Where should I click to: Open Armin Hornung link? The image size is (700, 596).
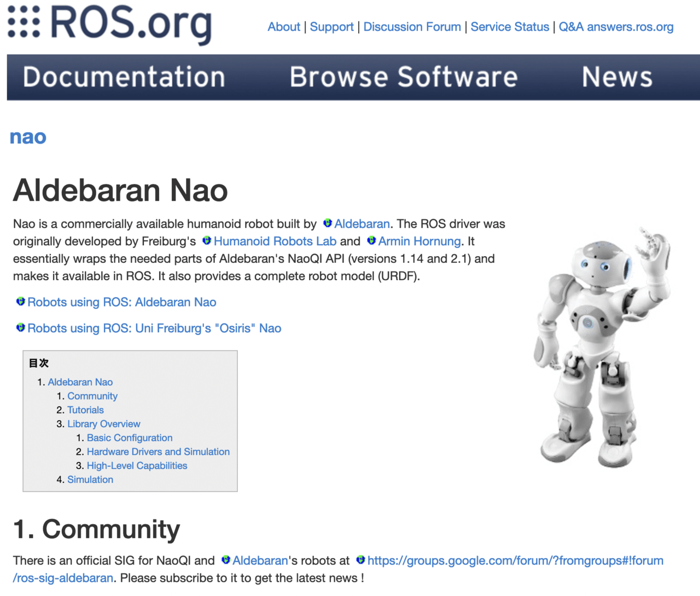419,241
